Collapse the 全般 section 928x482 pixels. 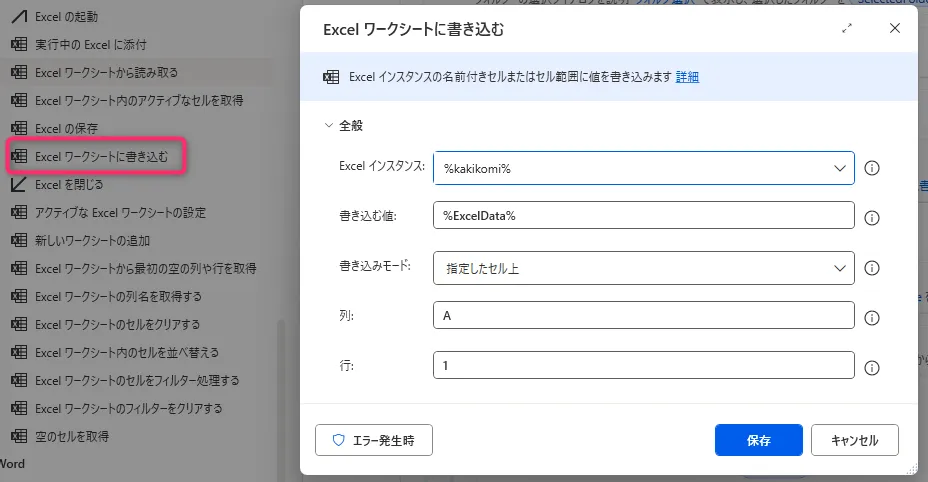pos(328,126)
